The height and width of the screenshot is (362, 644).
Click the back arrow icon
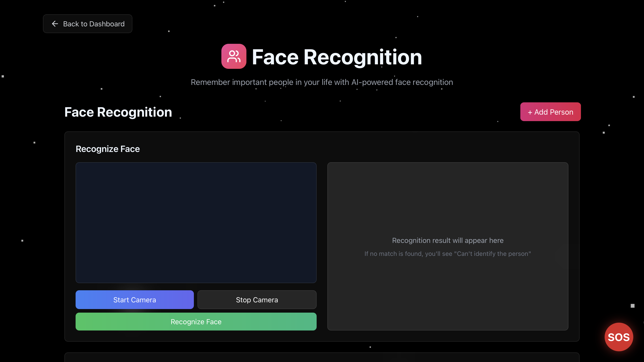[x=55, y=24]
